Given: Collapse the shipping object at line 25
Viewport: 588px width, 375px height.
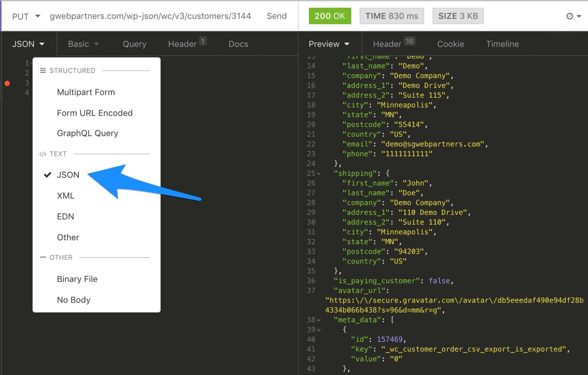Looking at the screenshot, I should pos(319,174).
